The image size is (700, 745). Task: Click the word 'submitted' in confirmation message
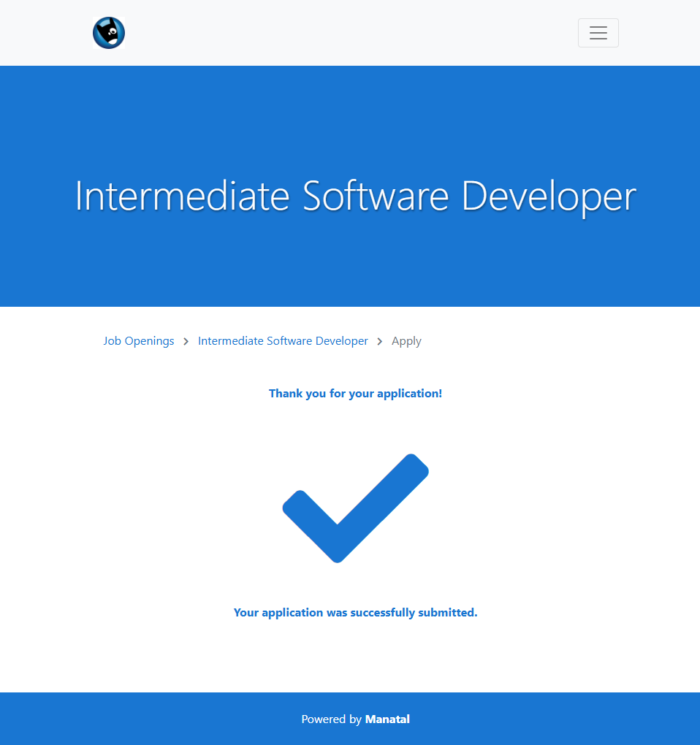(x=447, y=613)
